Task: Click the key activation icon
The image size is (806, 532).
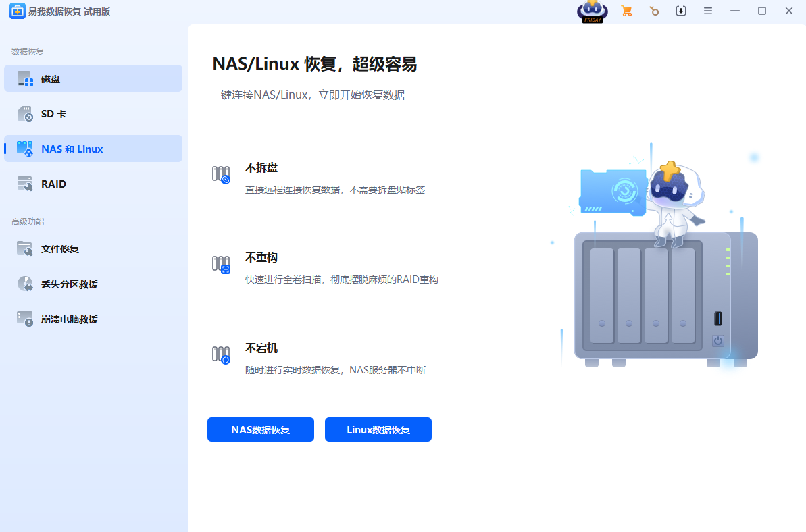Action: (x=653, y=11)
